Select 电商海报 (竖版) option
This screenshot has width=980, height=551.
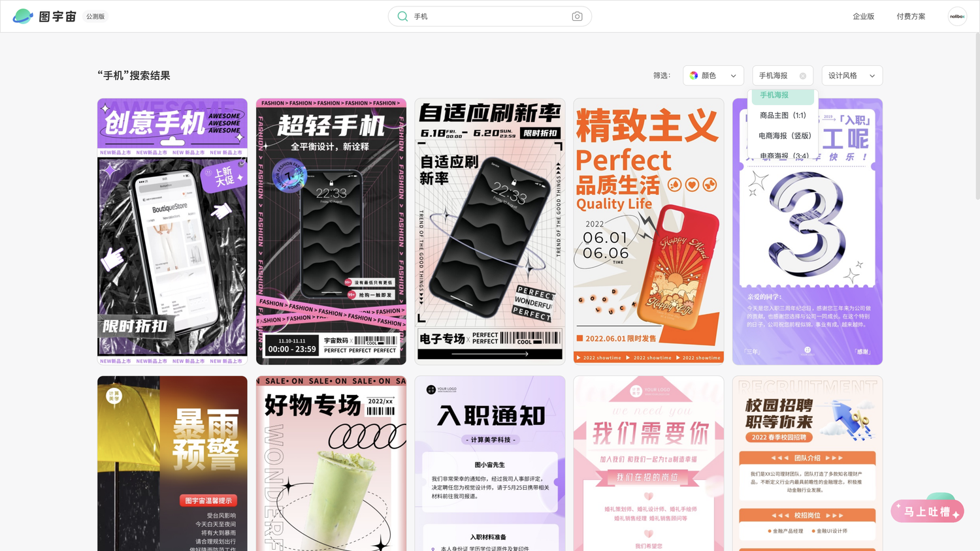click(783, 136)
